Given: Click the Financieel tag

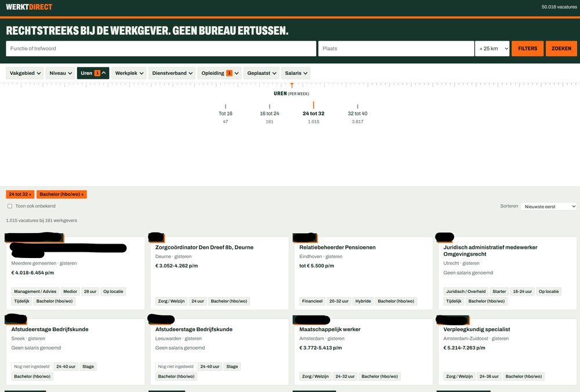Looking at the screenshot, I should click(312, 301).
